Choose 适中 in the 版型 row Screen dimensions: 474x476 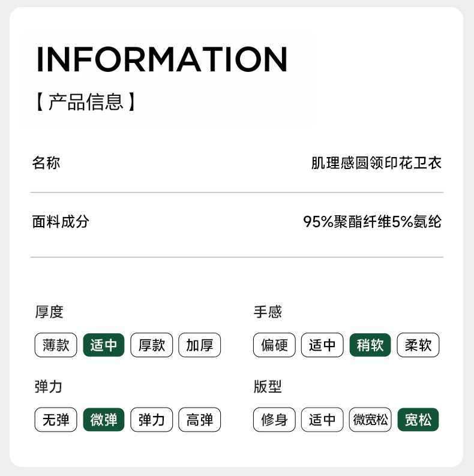pos(322,420)
